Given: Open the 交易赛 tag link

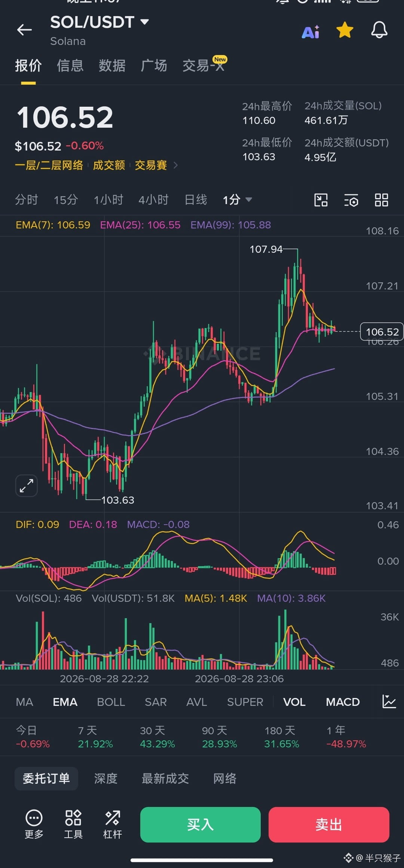Looking at the screenshot, I should coord(151,165).
